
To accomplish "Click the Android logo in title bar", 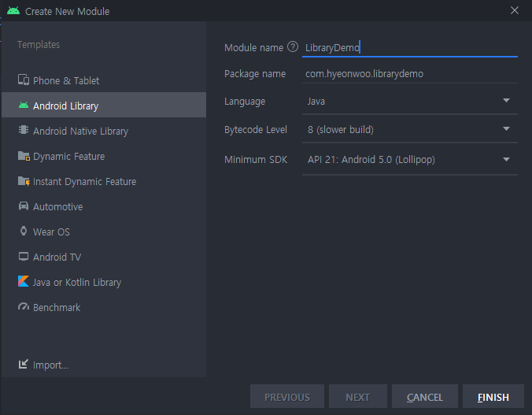I will click(x=13, y=11).
